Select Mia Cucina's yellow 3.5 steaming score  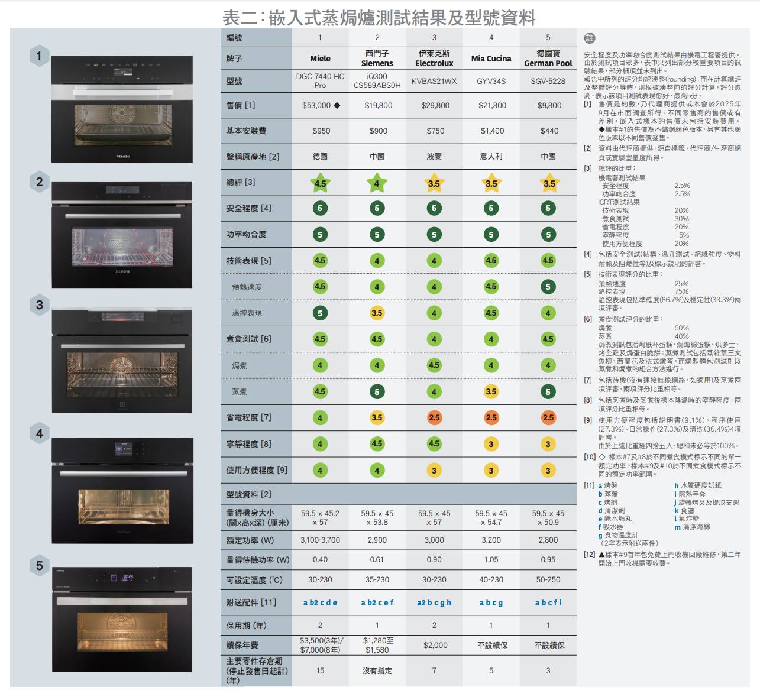tap(491, 391)
